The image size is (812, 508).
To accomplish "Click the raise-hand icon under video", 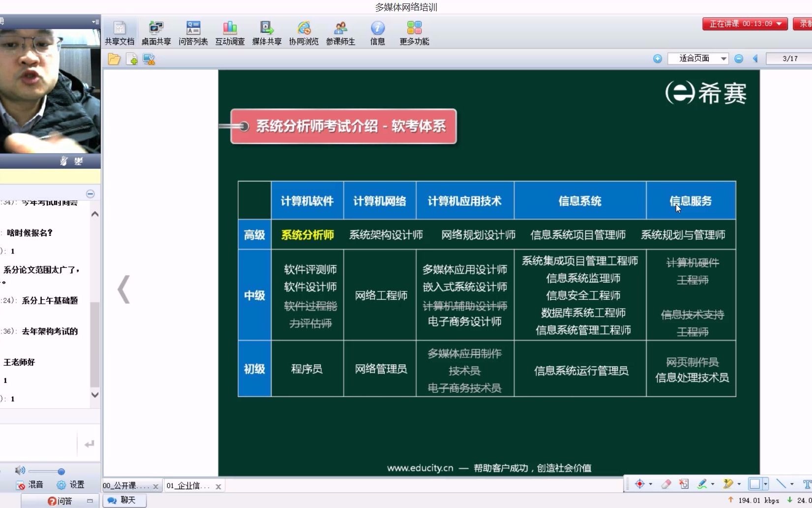I will (x=64, y=161).
